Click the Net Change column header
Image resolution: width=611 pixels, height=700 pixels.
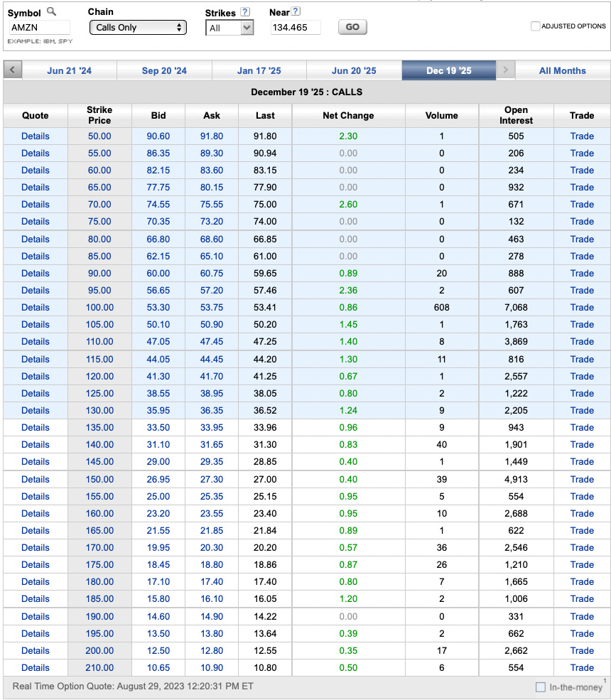pos(348,115)
